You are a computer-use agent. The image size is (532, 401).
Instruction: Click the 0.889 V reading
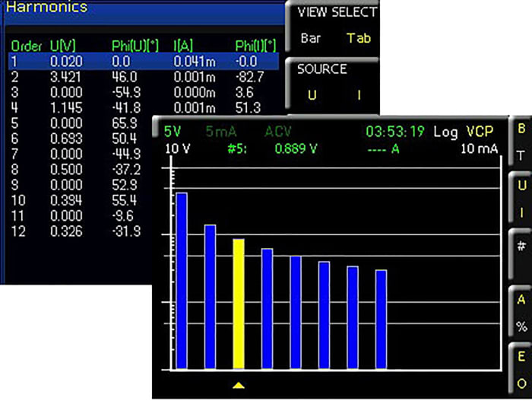click(296, 149)
